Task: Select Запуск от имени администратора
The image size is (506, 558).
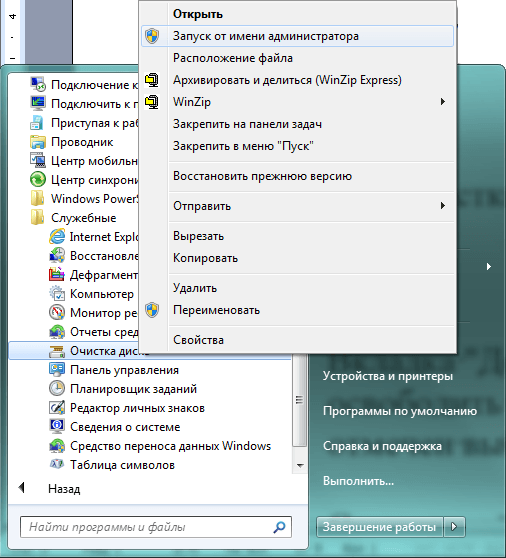Action: pyautogui.click(x=297, y=36)
